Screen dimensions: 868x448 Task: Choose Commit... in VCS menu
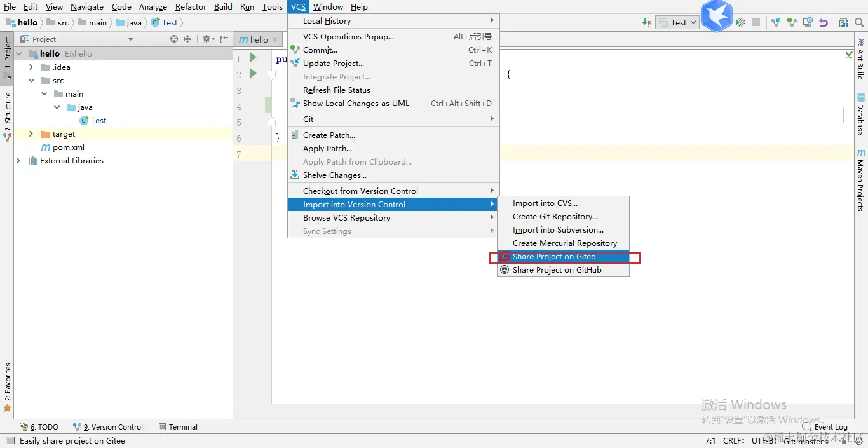[393, 50]
